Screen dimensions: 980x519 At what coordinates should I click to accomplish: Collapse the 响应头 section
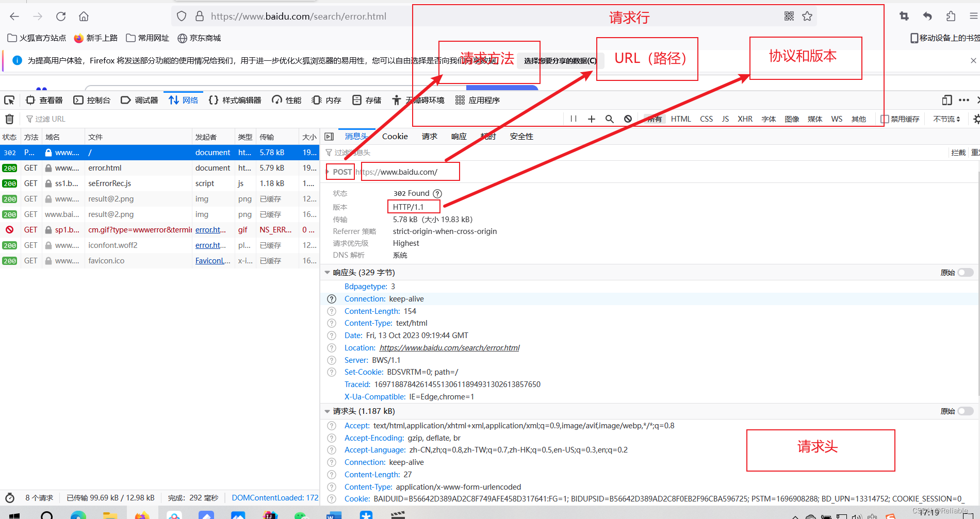coord(327,273)
